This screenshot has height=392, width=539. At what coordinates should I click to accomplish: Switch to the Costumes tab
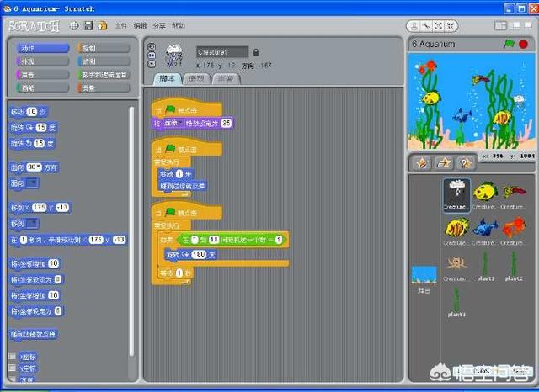[x=197, y=79]
